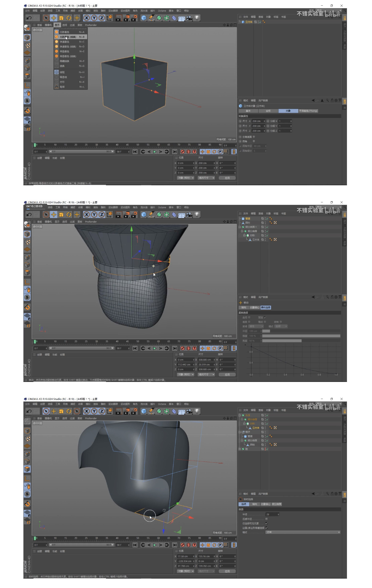Expand the 脸 object in the tree
Image resolution: width=372 pixels, height=588 pixels.
(240, 449)
